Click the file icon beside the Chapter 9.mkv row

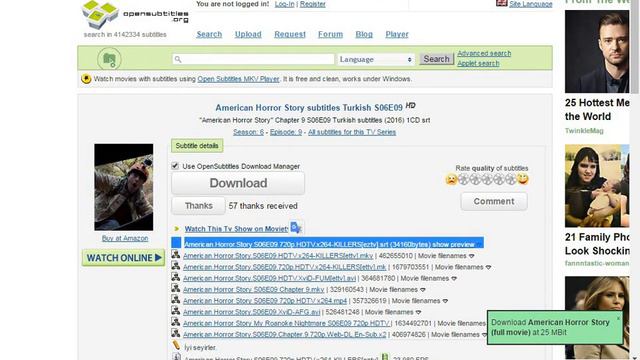tap(176, 289)
